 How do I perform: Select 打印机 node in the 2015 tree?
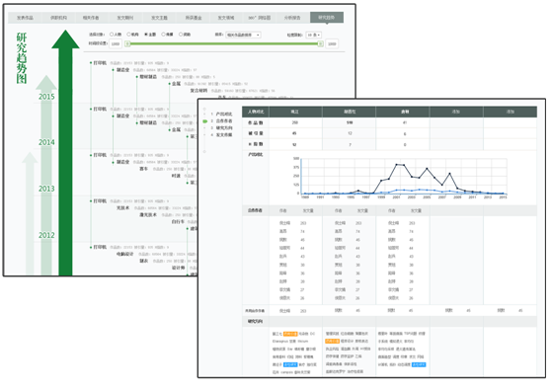click(100, 63)
